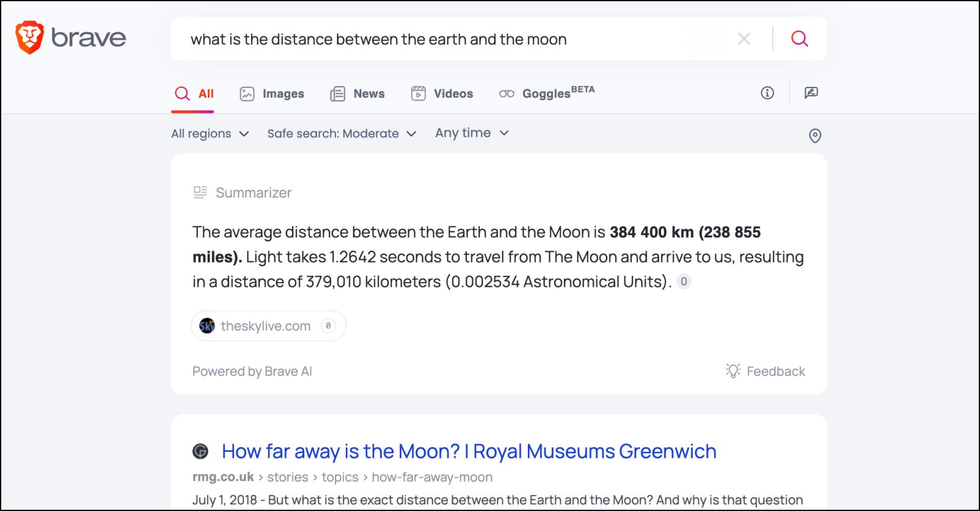Click the brave wordmark text

click(89, 38)
